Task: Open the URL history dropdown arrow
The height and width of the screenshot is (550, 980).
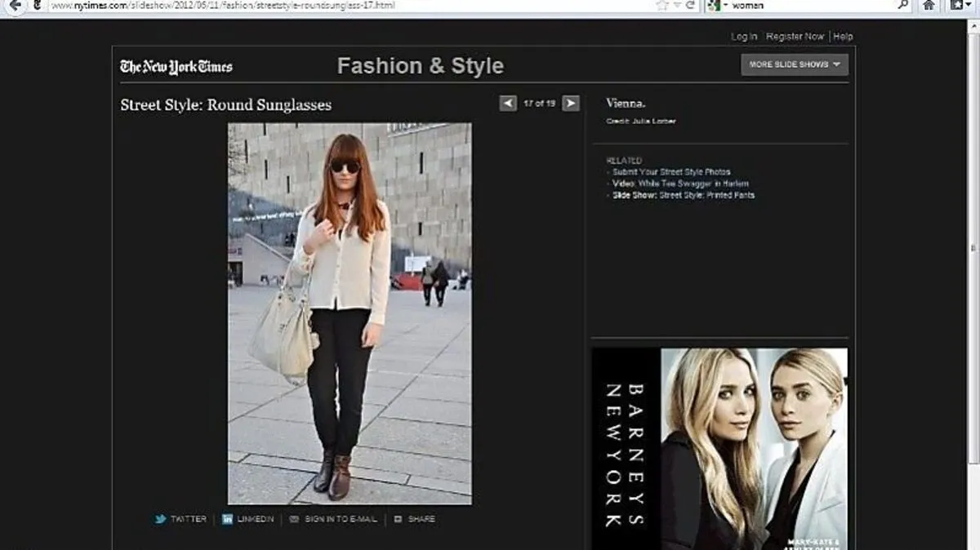Action: (677, 6)
